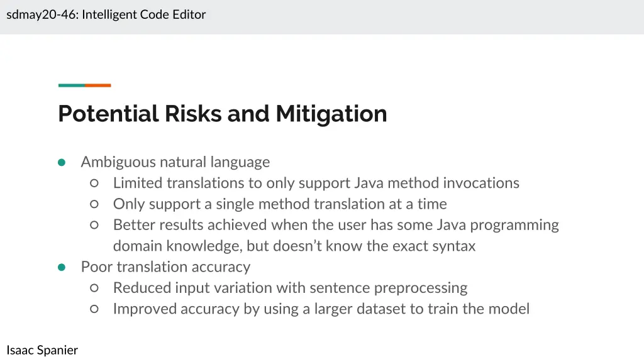
Task: Click the slide title Potential Risks and Mitigation
Action: 222,114
